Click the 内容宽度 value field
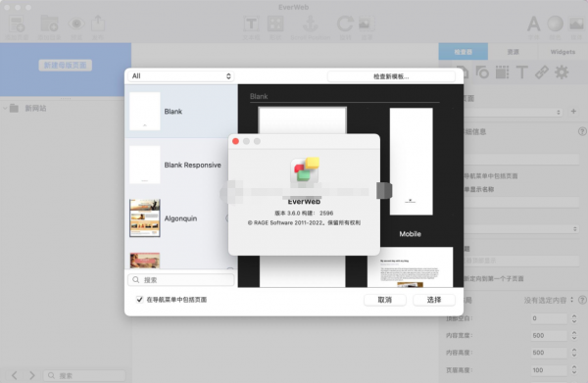The image size is (588, 383). pyautogui.click(x=549, y=335)
